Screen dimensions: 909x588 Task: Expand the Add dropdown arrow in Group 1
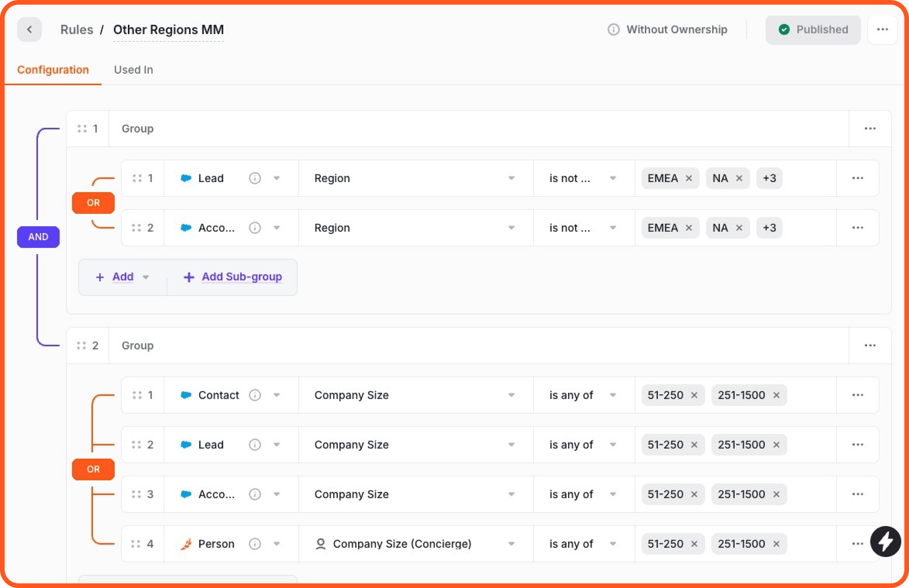pyautogui.click(x=146, y=277)
